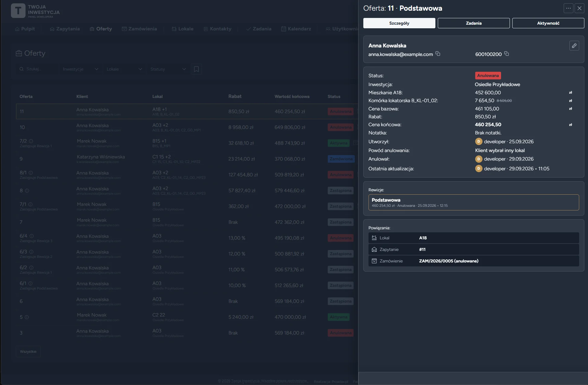
Task: Click the Wartość końcowa column header
Action: (x=292, y=96)
